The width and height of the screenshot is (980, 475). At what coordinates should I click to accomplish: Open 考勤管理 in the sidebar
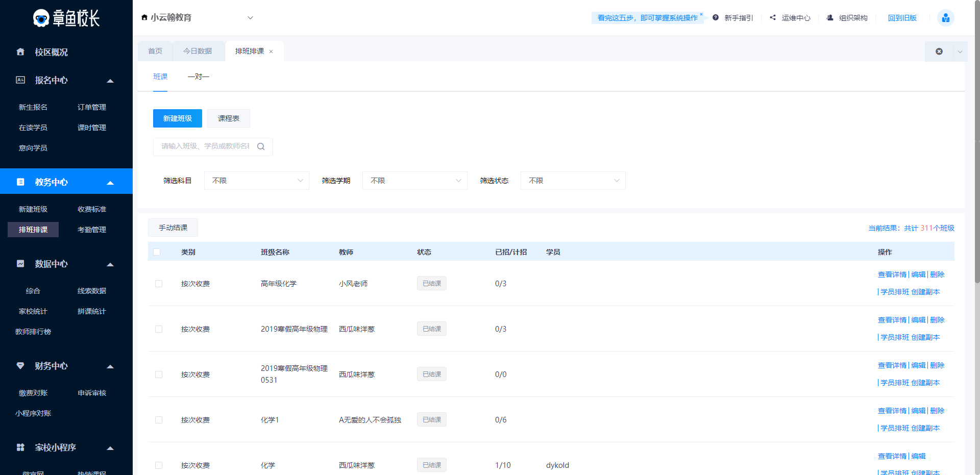[92, 230]
